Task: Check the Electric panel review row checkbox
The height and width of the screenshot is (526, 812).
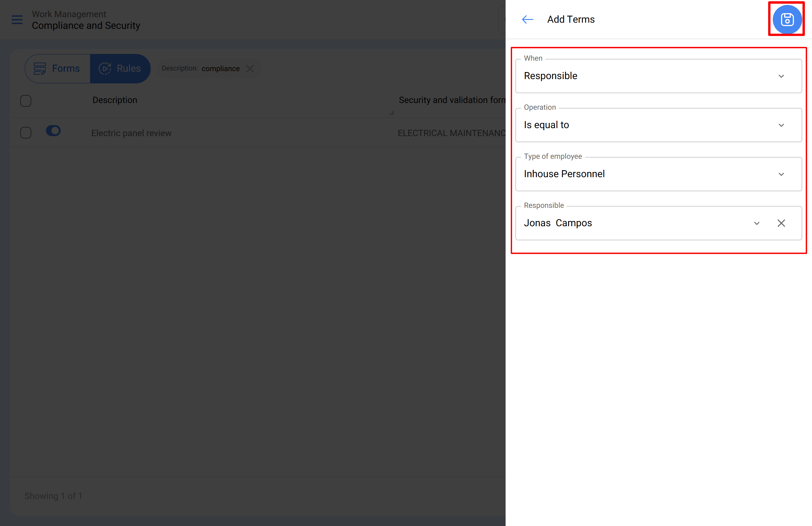Action: (x=26, y=133)
